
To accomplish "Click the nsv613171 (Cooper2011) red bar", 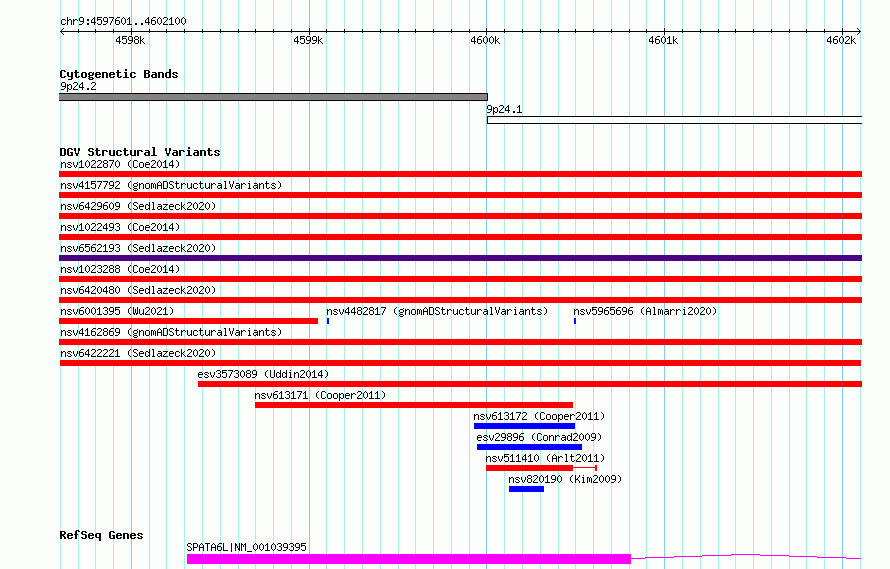I will click(x=414, y=405).
